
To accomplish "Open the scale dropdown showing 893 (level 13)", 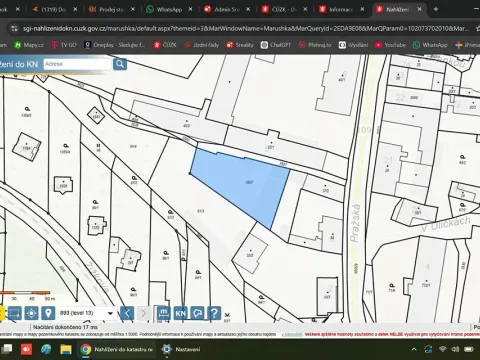I will click(87, 313).
